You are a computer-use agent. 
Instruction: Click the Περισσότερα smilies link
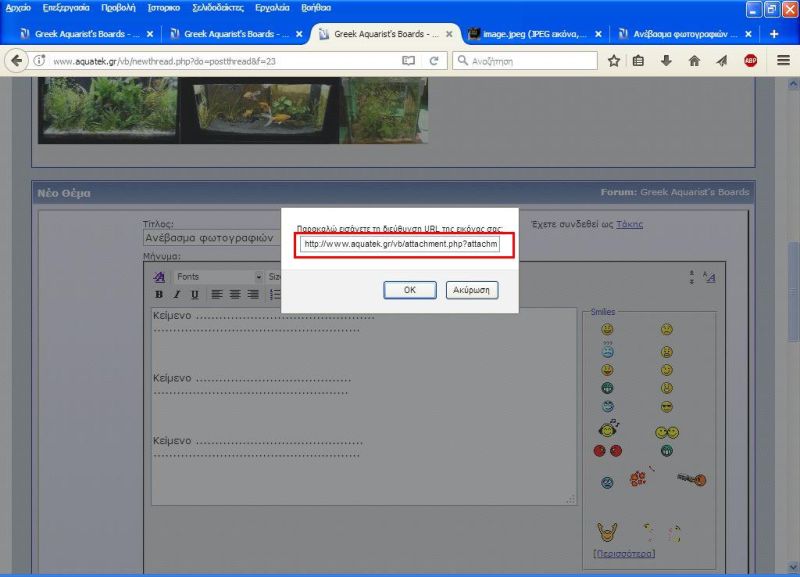(x=624, y=553)
